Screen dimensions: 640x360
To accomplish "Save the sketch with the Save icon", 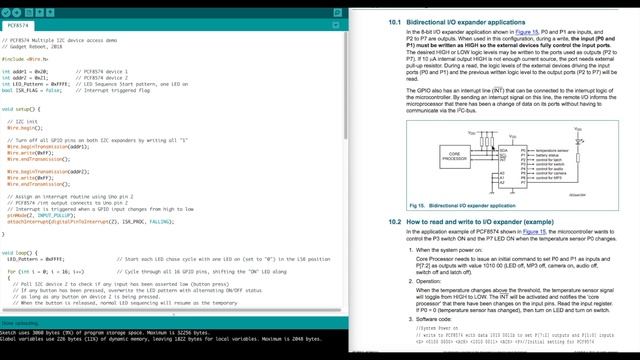I will point(50,13).
